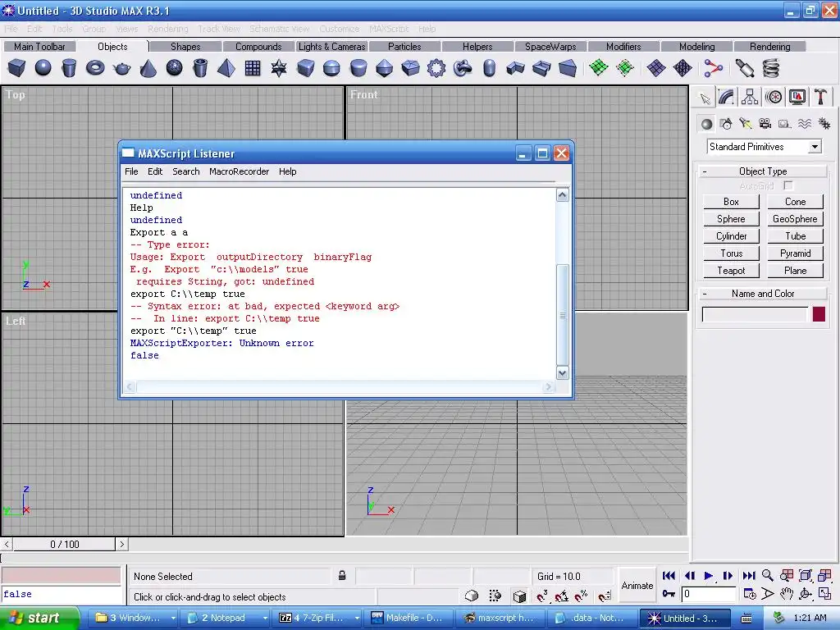Toggle the Key Mode key icon

pyautogui.click(x=669, y=594)
